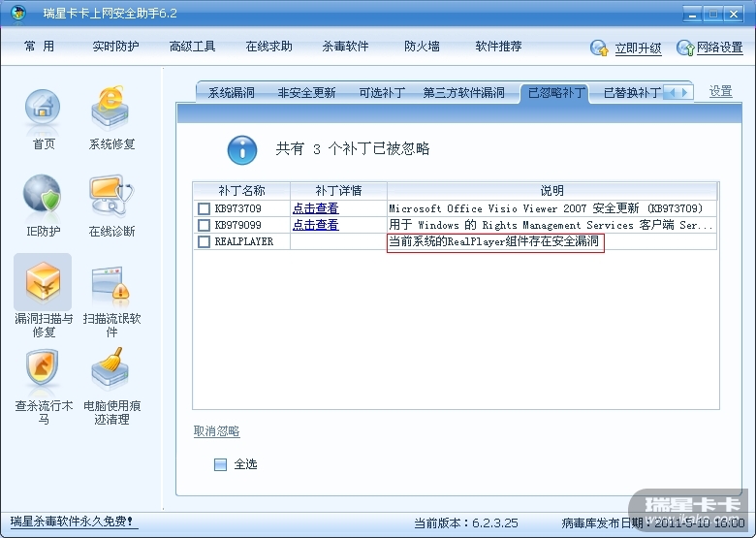
Task: Open the 高级工具 menu
Action: point(192,47)
